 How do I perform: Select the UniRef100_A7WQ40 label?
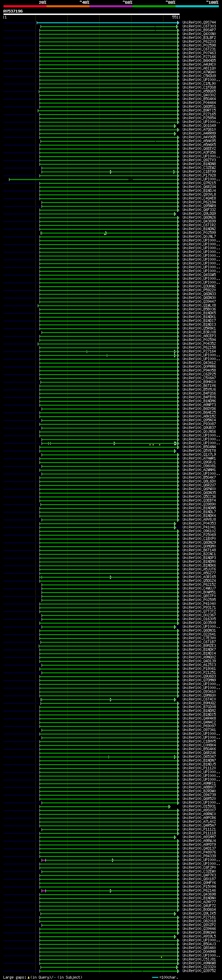[x=199, y=72]
